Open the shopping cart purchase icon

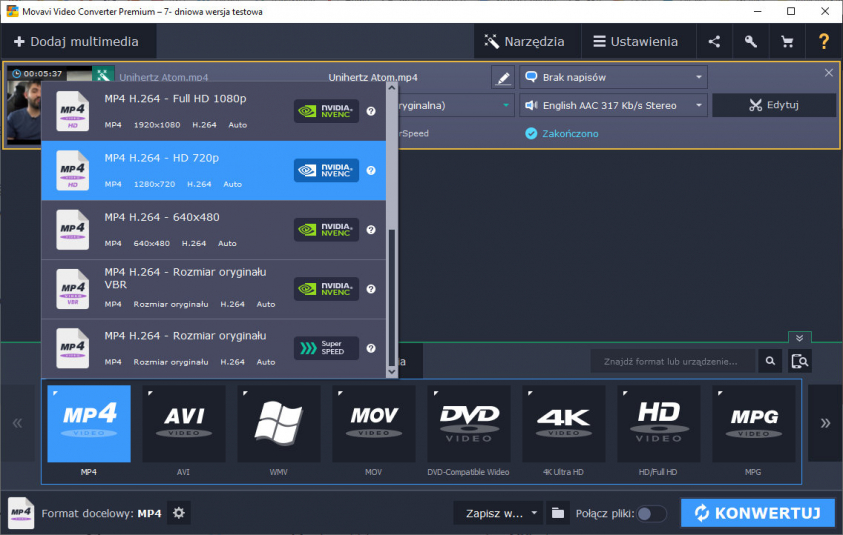pos(787,42)
